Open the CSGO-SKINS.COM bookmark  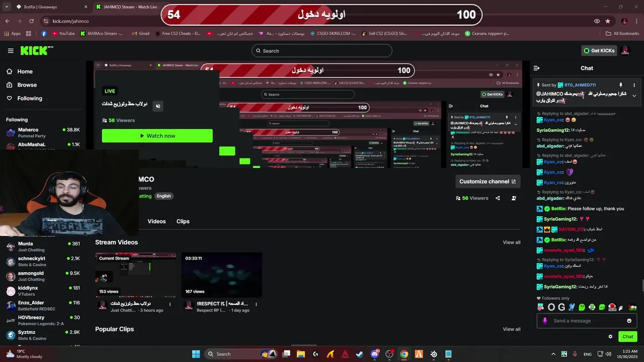(x=333, y=34)
